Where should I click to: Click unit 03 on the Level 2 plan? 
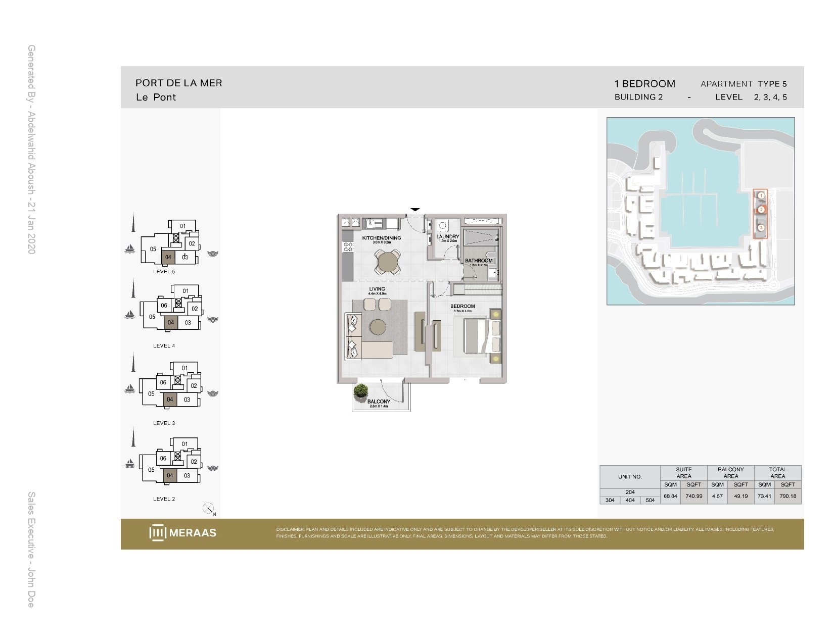tap(187, 475)
